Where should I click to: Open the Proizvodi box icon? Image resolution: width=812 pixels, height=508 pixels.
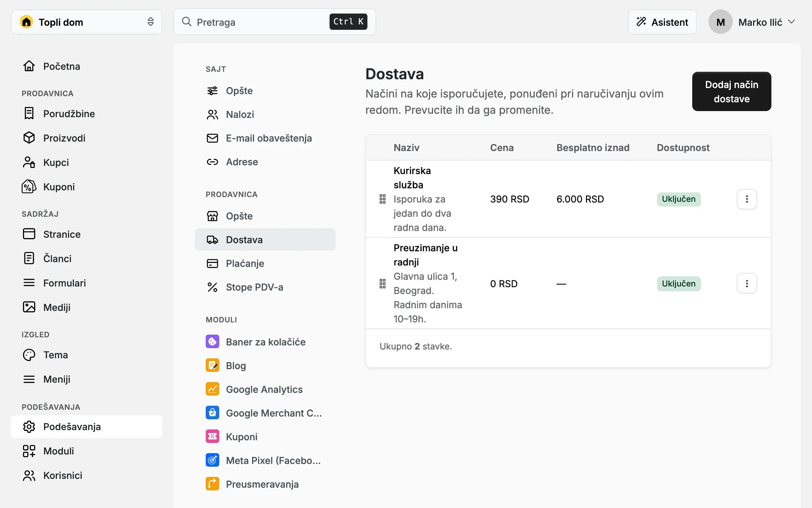[x=29, y=138]
